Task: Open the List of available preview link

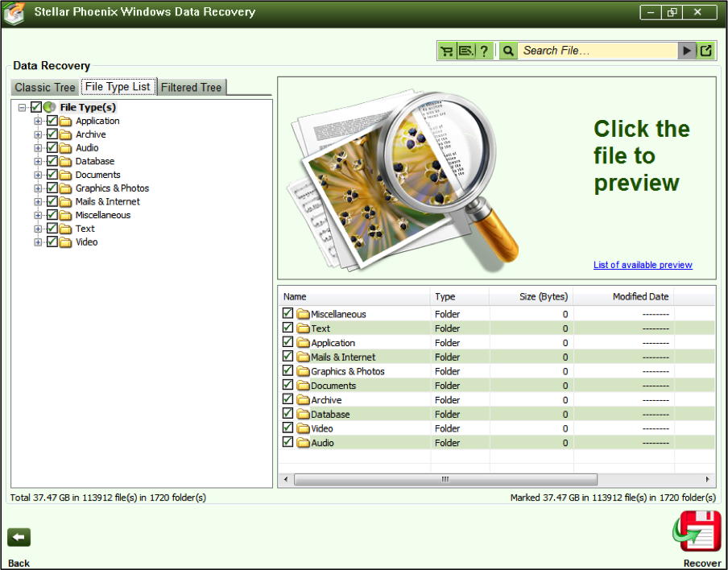Action: [643, 265]
